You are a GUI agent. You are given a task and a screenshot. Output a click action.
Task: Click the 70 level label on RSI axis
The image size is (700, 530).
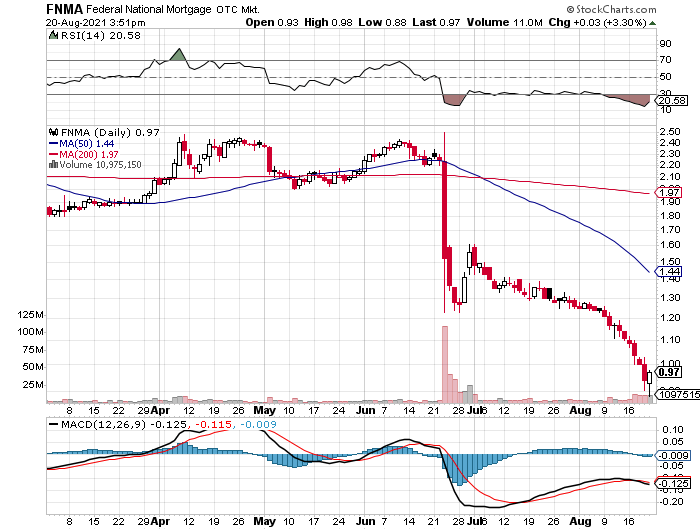[x=665, y=59]
